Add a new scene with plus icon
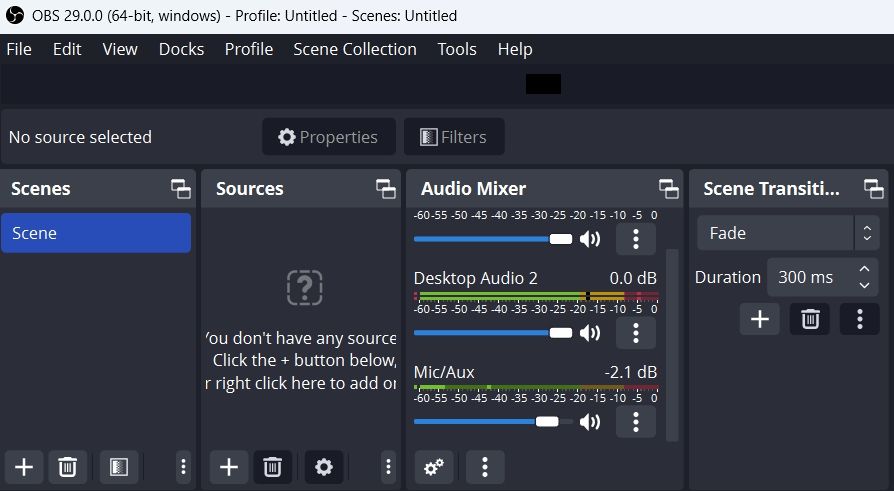 pyautogui.click(x=24, y=467)
